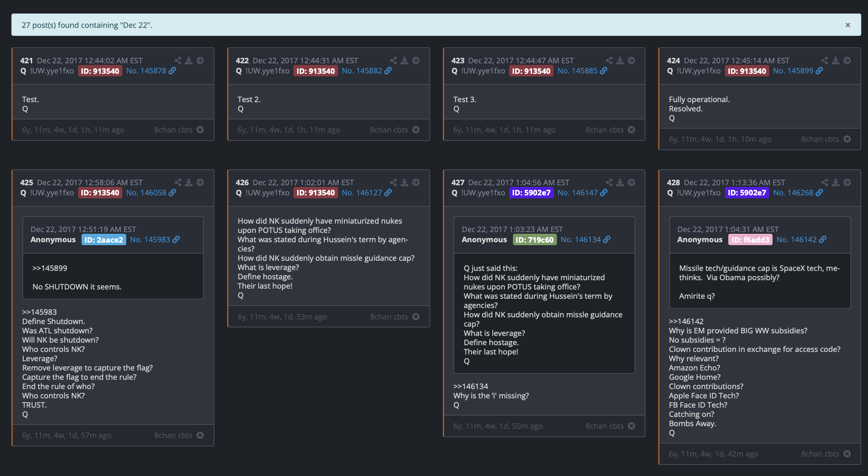
Task: Open post 427 arrow icon
Action: pos(632,183)
